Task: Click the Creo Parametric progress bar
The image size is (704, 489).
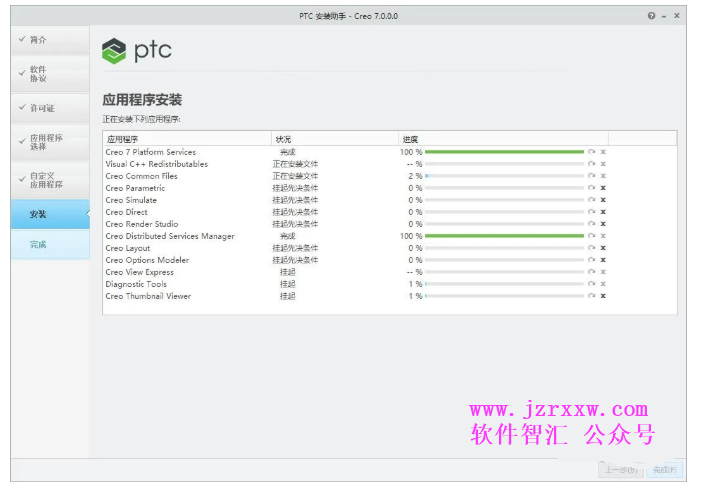Action: pos(504,188)
